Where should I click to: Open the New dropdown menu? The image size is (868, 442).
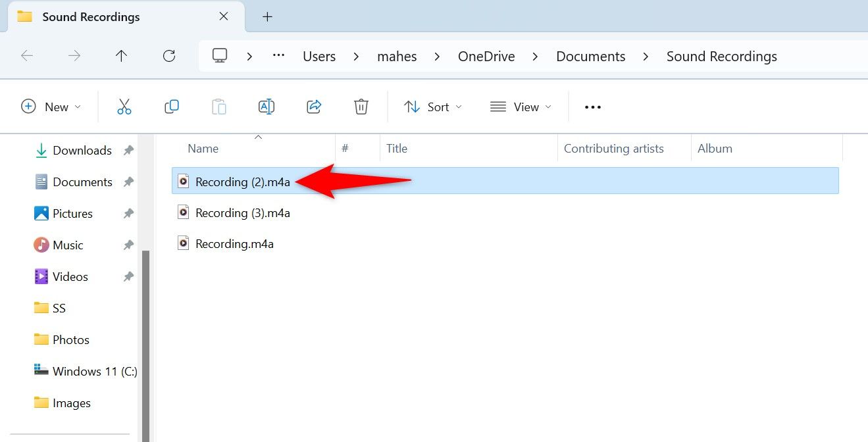tap(51, 107)
